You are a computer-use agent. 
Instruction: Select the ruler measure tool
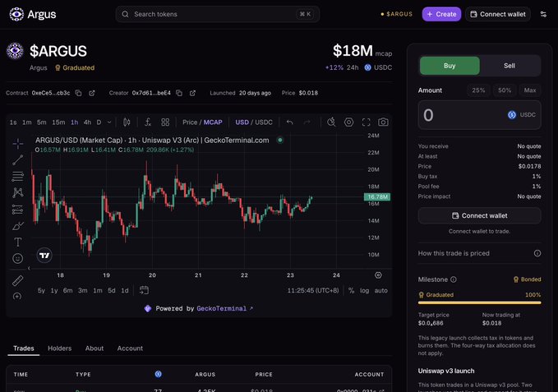18,281
